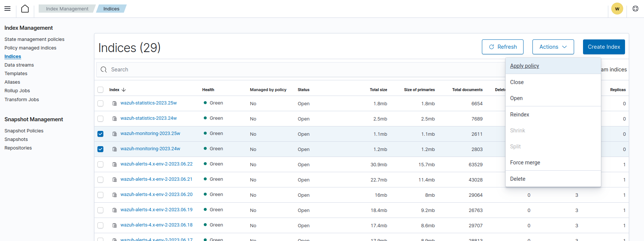Click the Indices sidebar link
Image resolution: width=644 pixels, height=241 pixels.
(13, 56)
